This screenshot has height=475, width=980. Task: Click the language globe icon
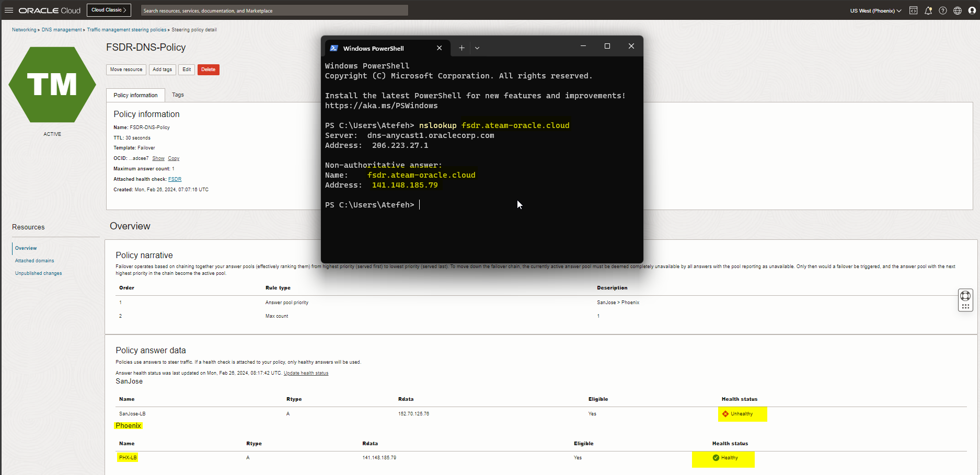958,10
